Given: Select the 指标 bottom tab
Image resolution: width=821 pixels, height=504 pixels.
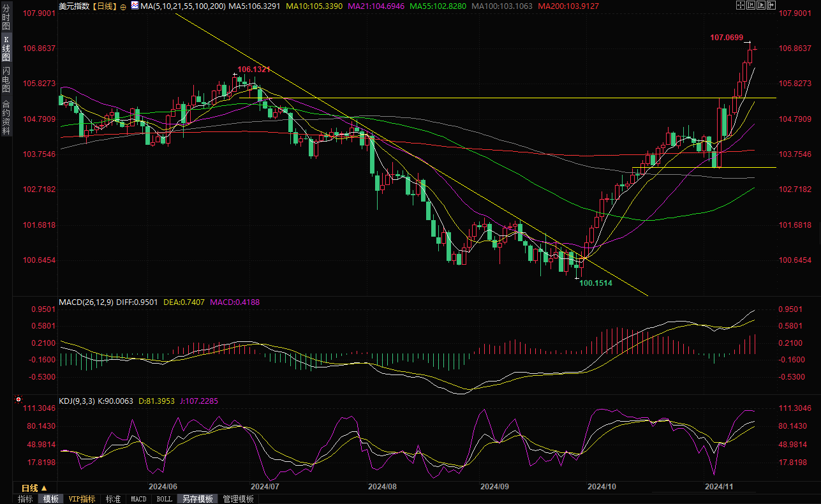Looking at the screenshot, I should coord(26,499).
